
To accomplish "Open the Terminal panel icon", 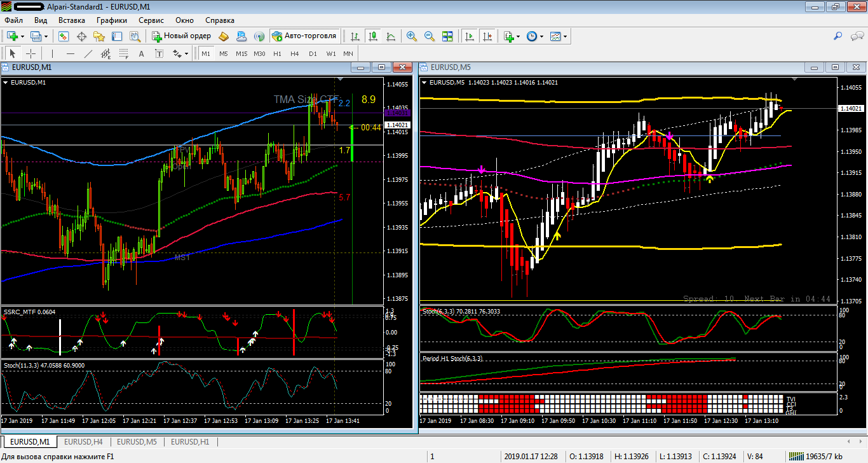I will 117,36.
